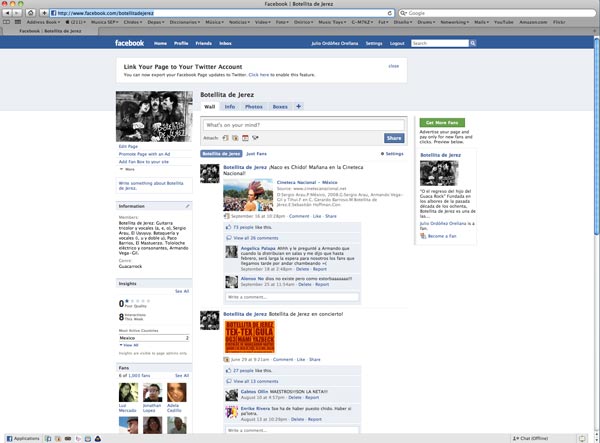
Task: Click View all 13 comments link
Action: click(x=256, y=381)
